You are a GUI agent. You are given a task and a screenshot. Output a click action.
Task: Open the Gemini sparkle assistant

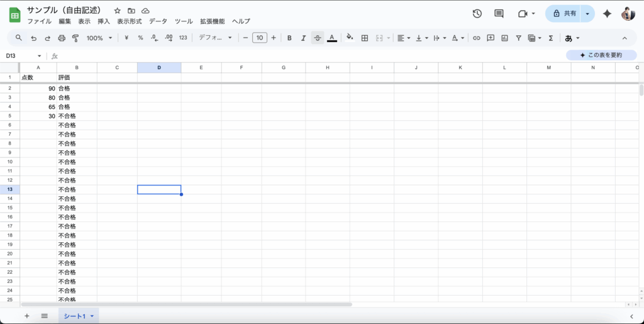pyautogui.click(x=607, y=14)
